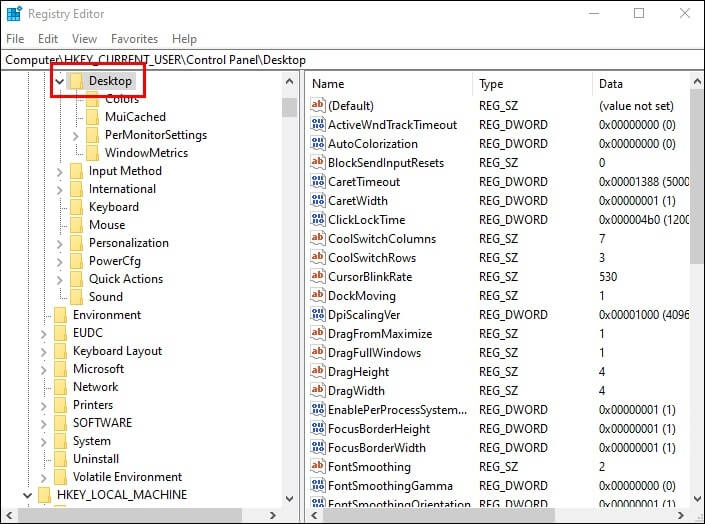
Task: Select the Sound key in the tree
Action: click(106, 297)
